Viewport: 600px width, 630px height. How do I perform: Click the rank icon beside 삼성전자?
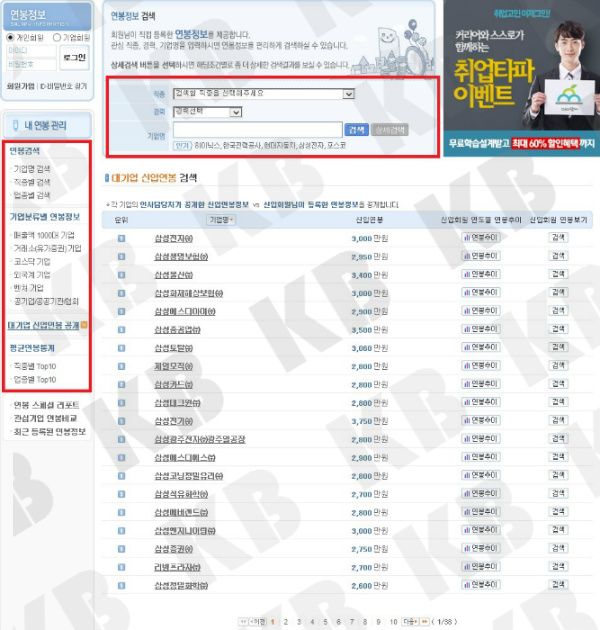coord(121,239)
